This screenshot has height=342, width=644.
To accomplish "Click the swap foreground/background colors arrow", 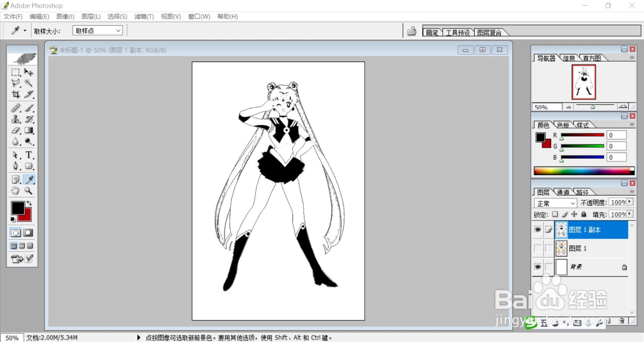I will 29,203.
